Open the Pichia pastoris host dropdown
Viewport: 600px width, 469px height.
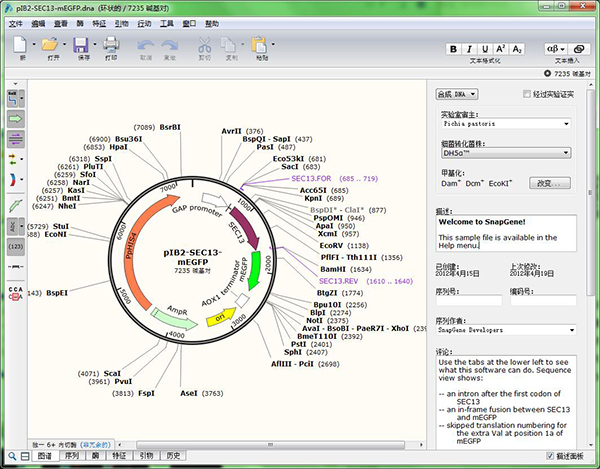click(506, 124)
